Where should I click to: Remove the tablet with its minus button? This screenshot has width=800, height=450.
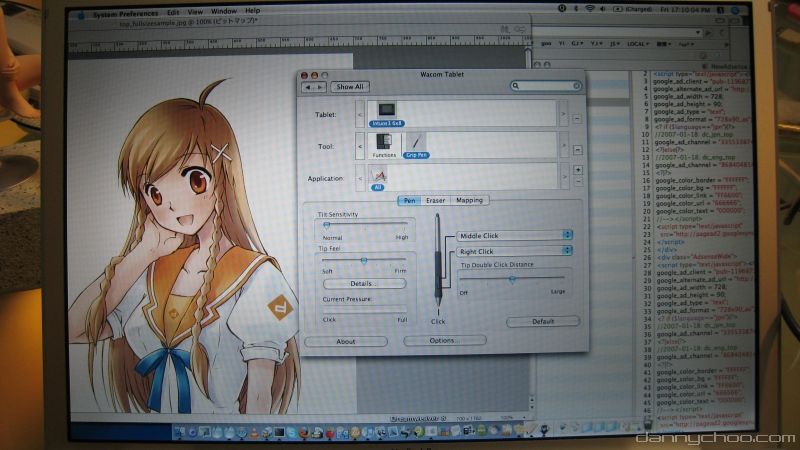click(578, 117)
